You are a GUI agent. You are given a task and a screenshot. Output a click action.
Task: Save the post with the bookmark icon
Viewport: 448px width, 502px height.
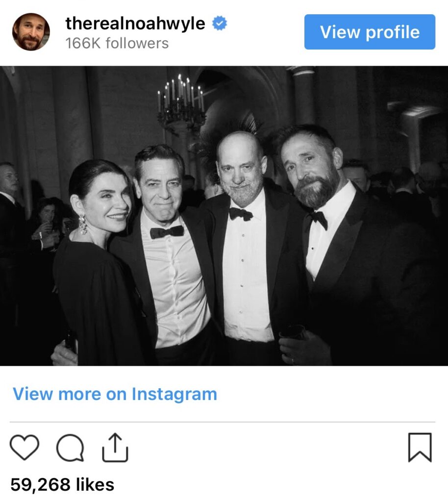pos(420,447)
